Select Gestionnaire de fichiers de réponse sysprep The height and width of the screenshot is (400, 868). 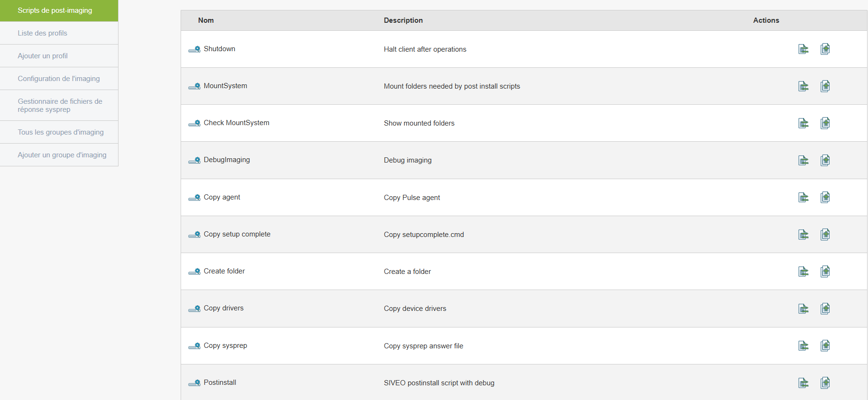pyautogui.click(x=59, y=105)
